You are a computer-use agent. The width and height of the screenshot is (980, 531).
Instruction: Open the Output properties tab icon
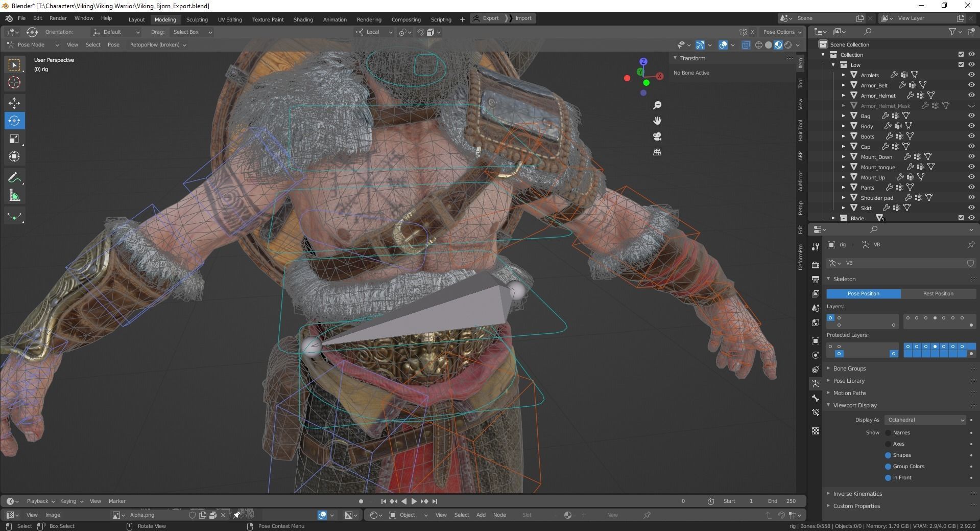pos(816,279)
